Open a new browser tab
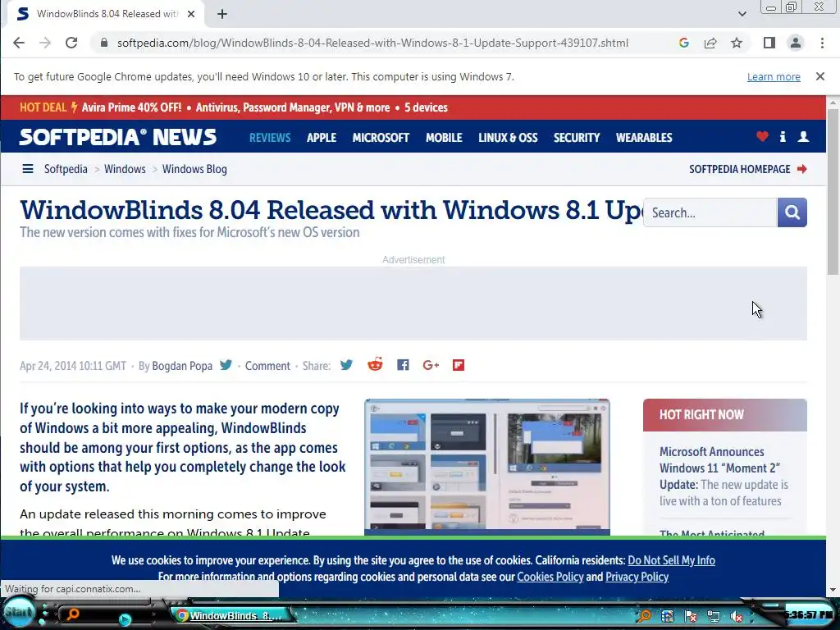Viewport: 840px width, 630px height. point(222,14)
